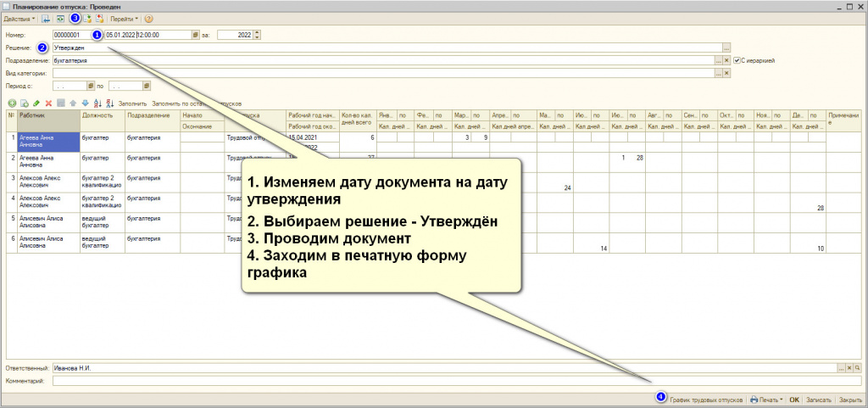Click the find in list toolbar icon

click(47, 19)
